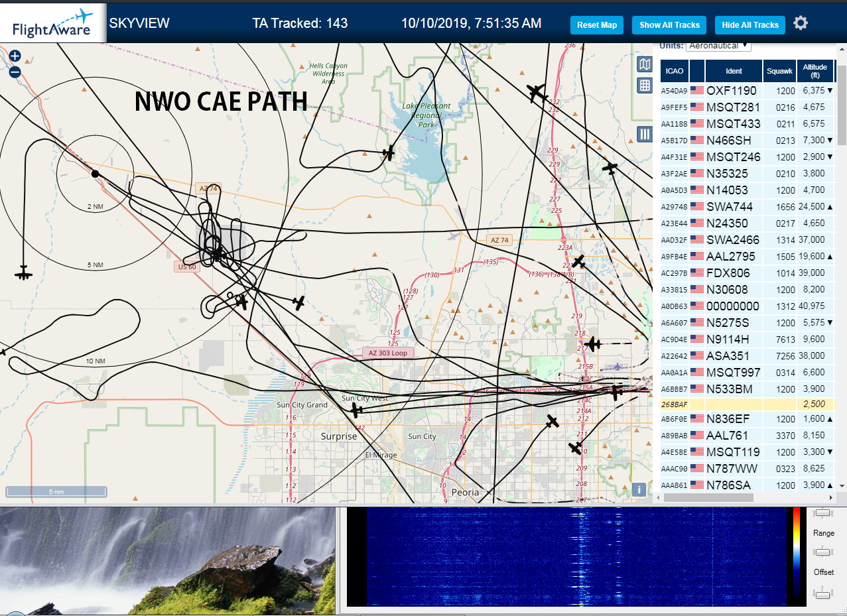Open the Units dropdown showing Aeronautical
The height and width of the screenshot is (616, 847).
[719, 46]
